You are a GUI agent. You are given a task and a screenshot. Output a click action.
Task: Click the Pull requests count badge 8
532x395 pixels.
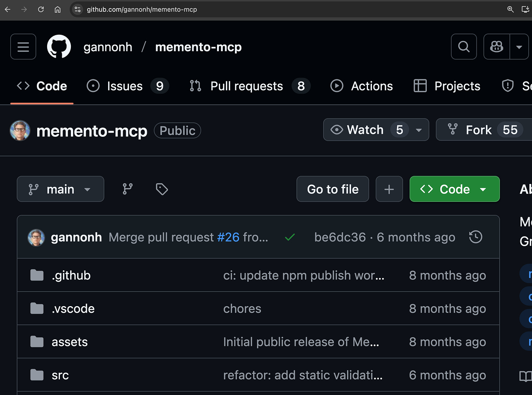pos(301,86)
